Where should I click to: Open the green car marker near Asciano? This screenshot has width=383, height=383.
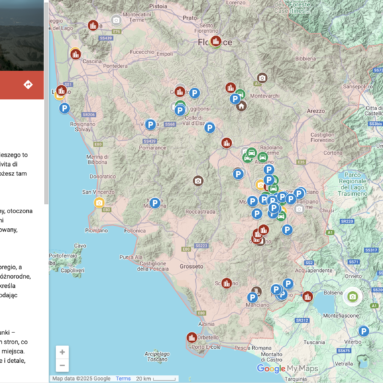(263, 157)
